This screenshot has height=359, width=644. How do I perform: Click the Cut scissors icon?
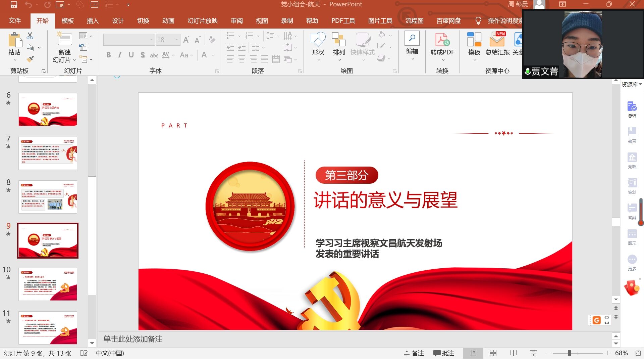point(30,36)
